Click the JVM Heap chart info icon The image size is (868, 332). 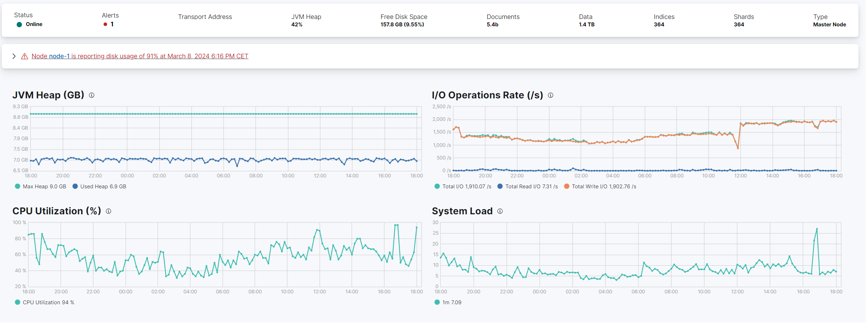tap(92, 95)
